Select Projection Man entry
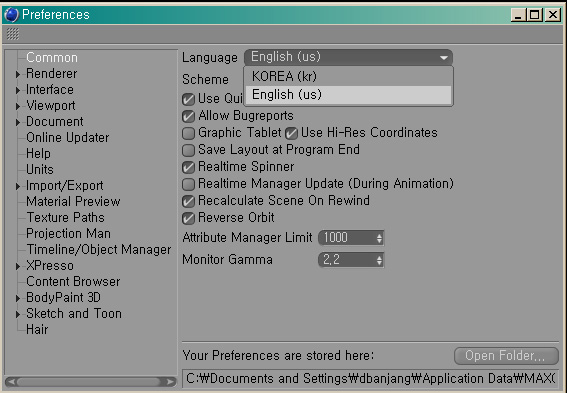This screenshot has width=567, height=393. 68,234
